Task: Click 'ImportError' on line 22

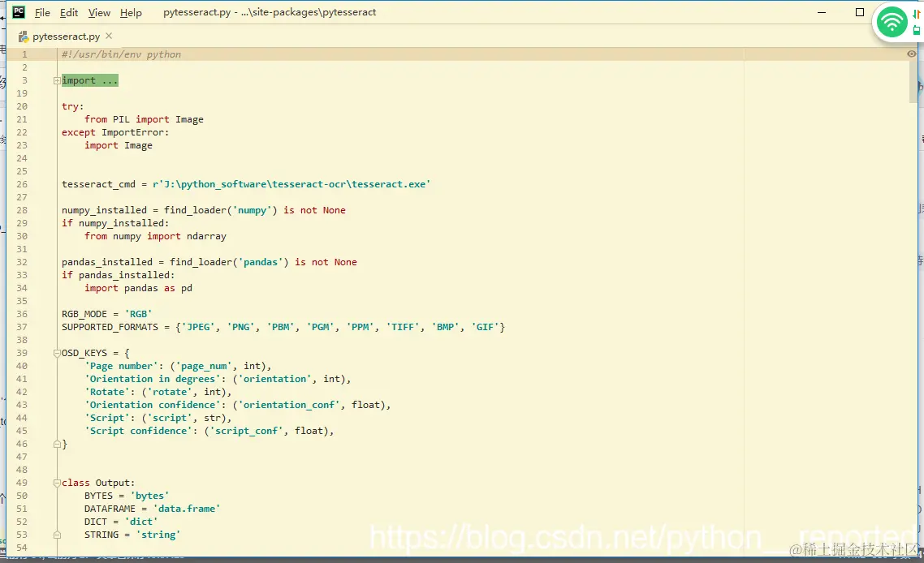Action: coord(132,132)
